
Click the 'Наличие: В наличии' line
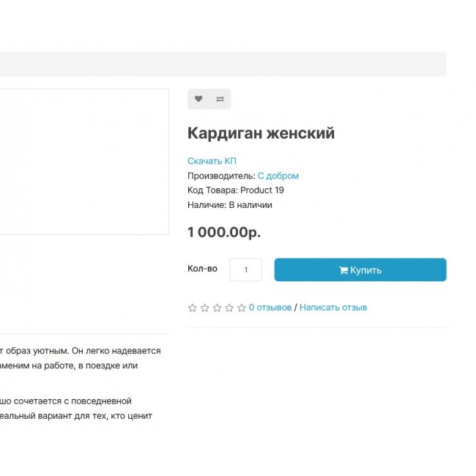229,205
